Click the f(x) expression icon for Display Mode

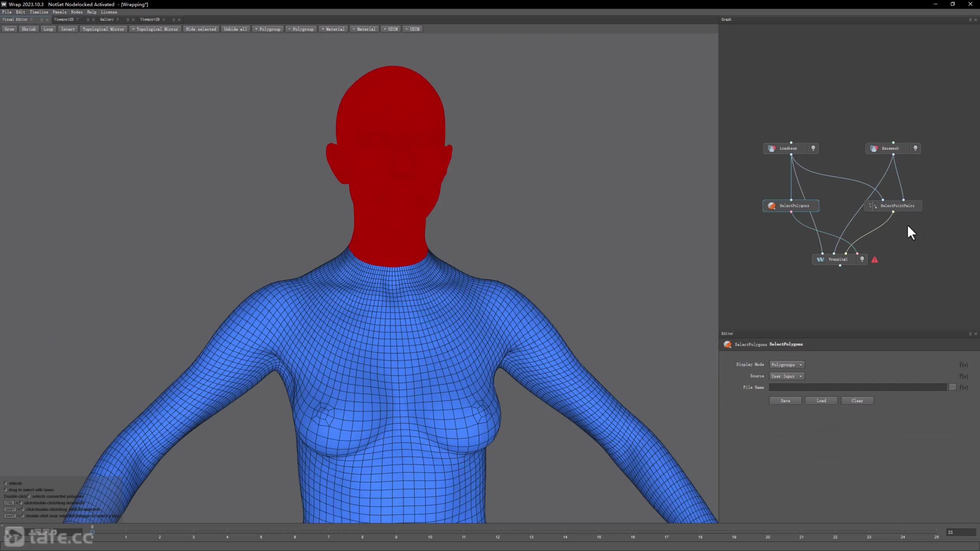tap(964, 365)
